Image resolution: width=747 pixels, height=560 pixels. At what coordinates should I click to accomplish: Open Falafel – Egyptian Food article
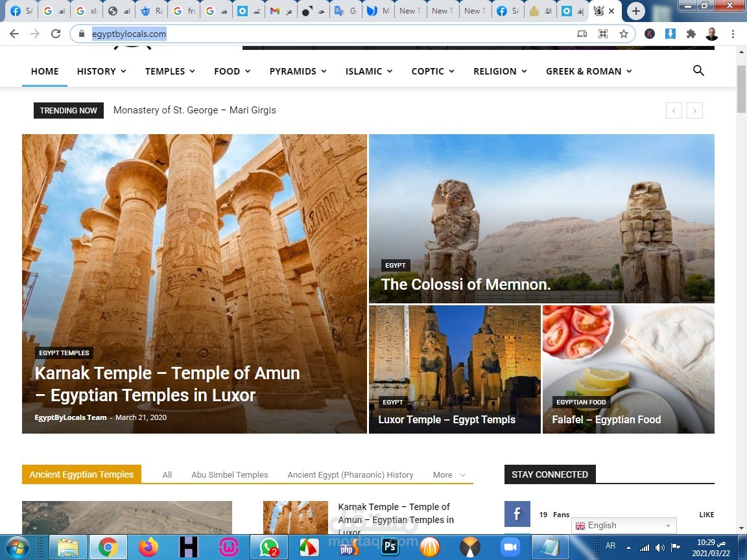tap(606, 419)
